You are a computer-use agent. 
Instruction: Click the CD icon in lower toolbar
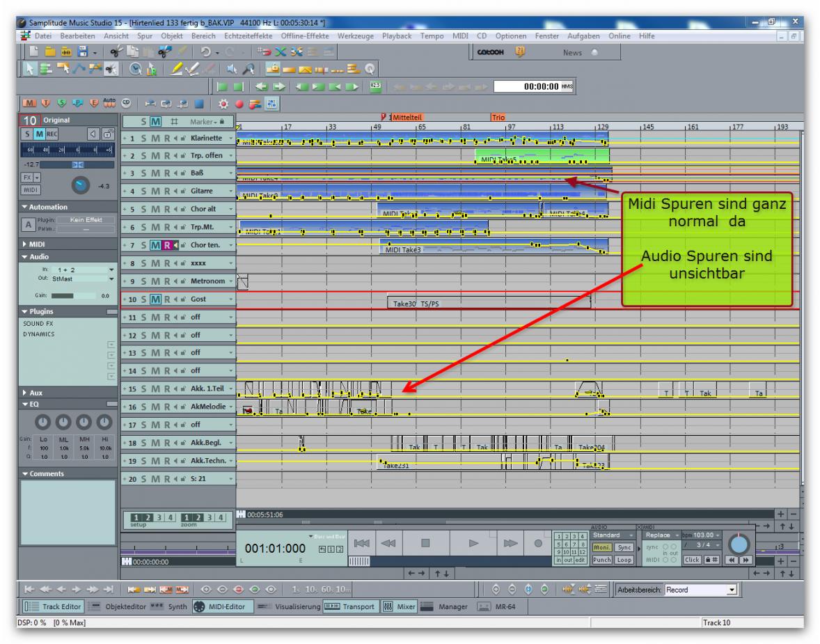click(126, 104)
